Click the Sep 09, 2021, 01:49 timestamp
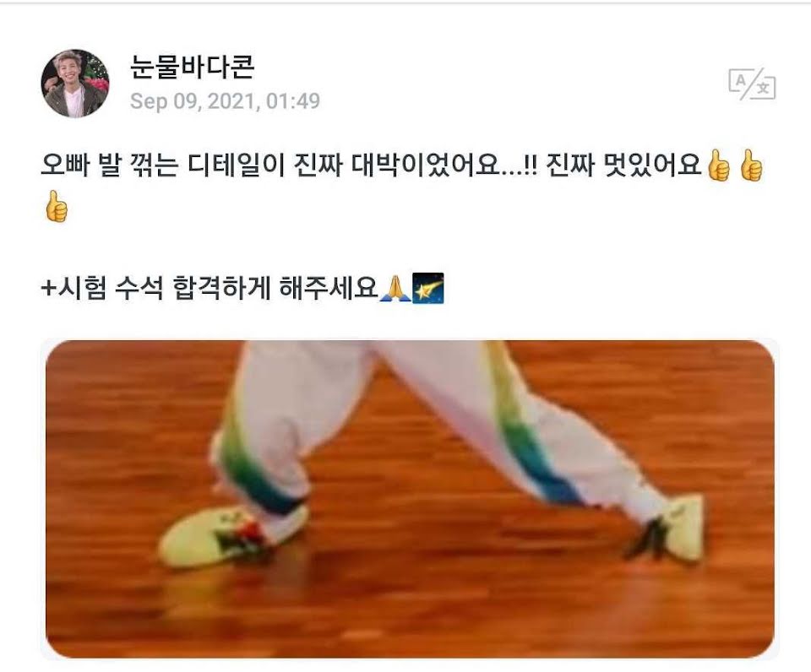811x672 pixels. (x=225, y=101)
